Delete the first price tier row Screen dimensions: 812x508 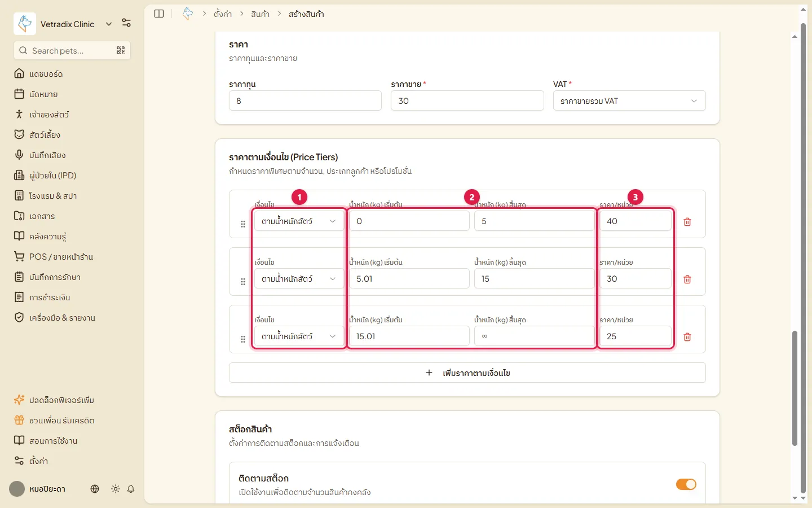pos(687,222)
